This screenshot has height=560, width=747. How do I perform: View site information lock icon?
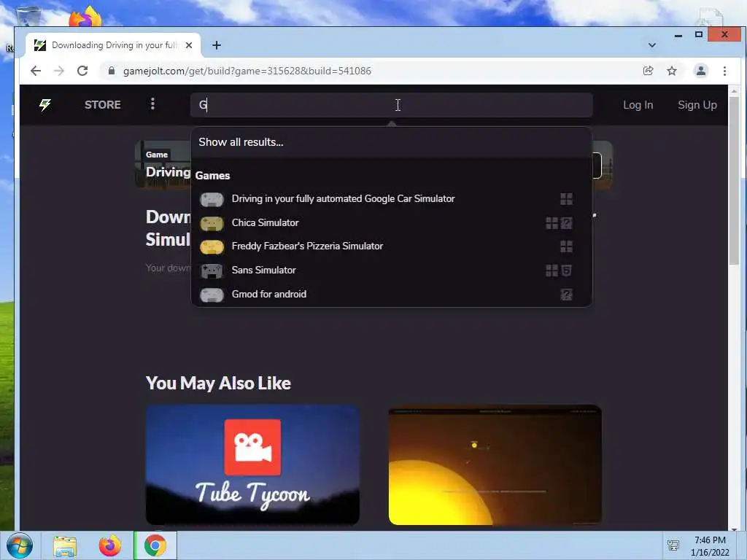[112, 71]
